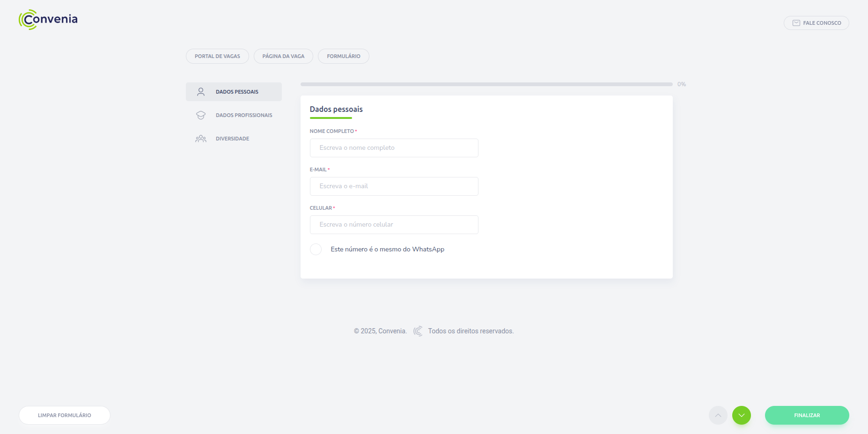
Task: Switch to Diversidade section
Action: coord(232,139)
